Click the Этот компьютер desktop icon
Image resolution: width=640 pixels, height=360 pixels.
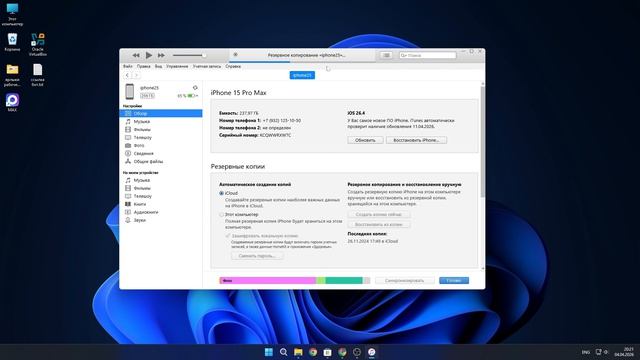coord(12,14)
